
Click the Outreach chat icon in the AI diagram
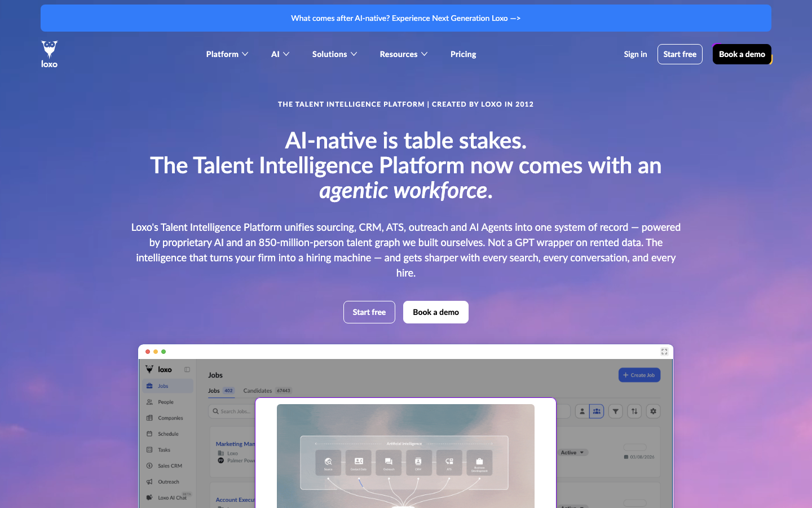click(x=389, y=462)
